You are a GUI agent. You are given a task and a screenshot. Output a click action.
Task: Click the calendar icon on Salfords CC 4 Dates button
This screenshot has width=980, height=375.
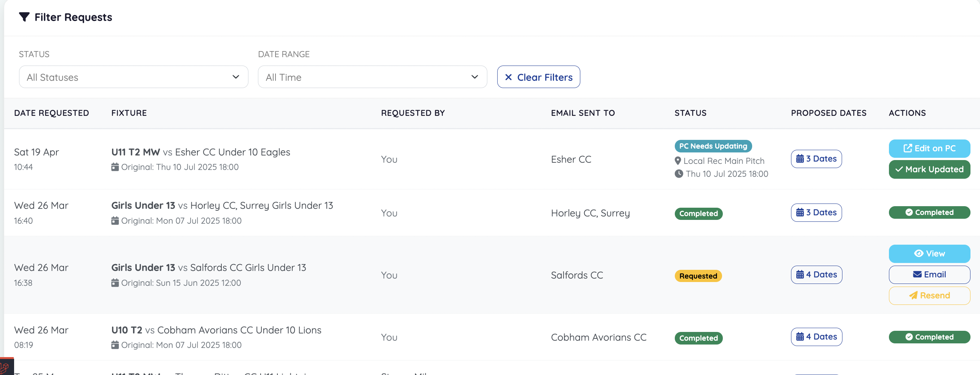click(x=800, y=274)
